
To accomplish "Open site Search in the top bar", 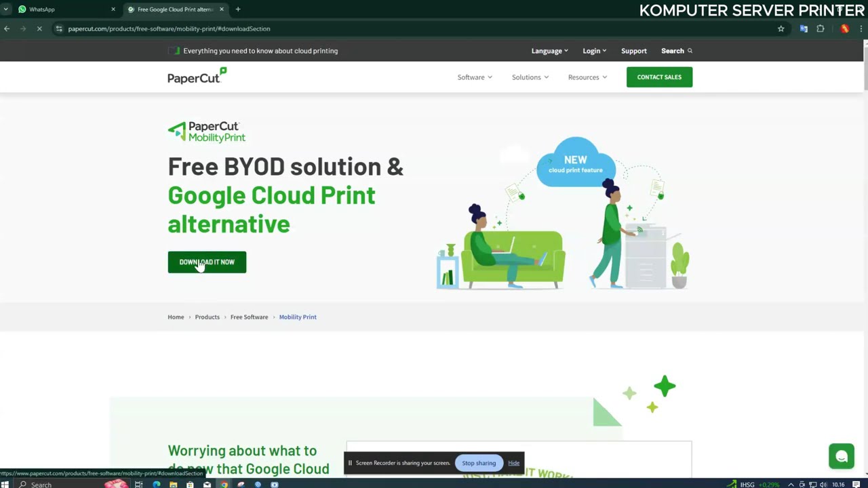I will click(677, 51).
